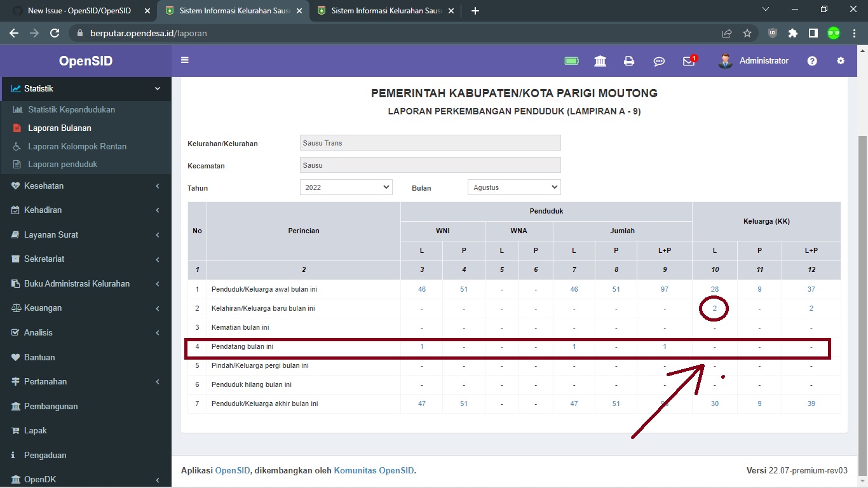Follow the Komunitas OpenSID footer link

[x=374, y=470]
